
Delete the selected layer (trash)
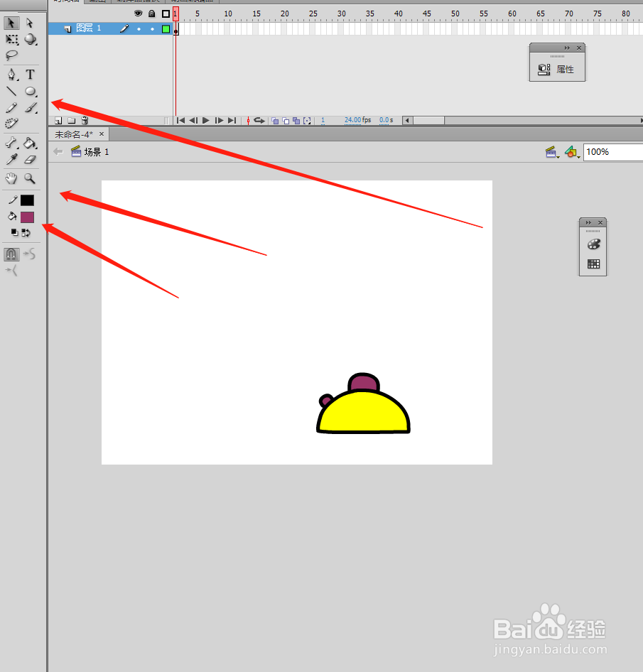[85, 121]
